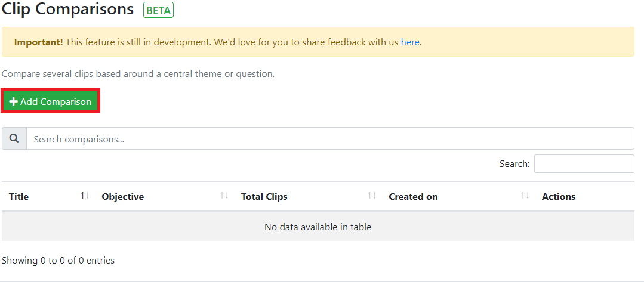Click the magnifying glass search icon
This screenshot has height=282, width=644.
point(14,138)
